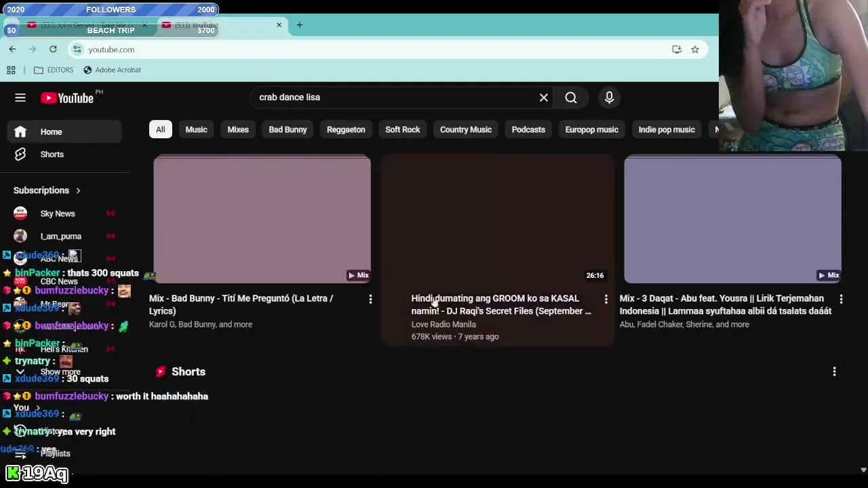Select the Country Music filter chip

[466, 129]
